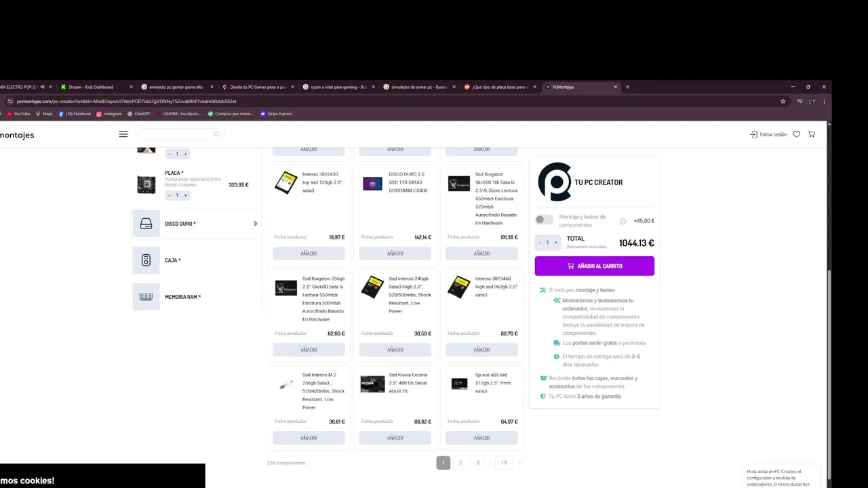This screenshot has height=488, width=868.
Task: Add Kingston 256gb Skc600 SSD
Action: [x=309, y=350]
